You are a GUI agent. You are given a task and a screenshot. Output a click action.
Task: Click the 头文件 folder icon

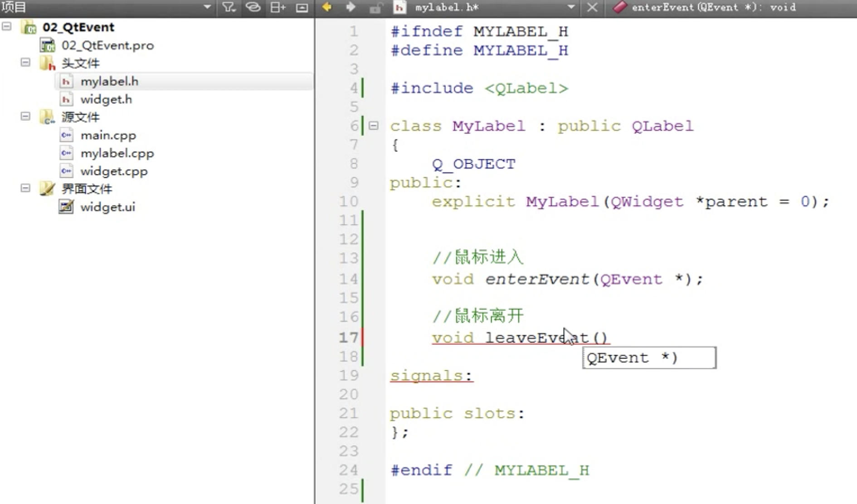[47, 63]
